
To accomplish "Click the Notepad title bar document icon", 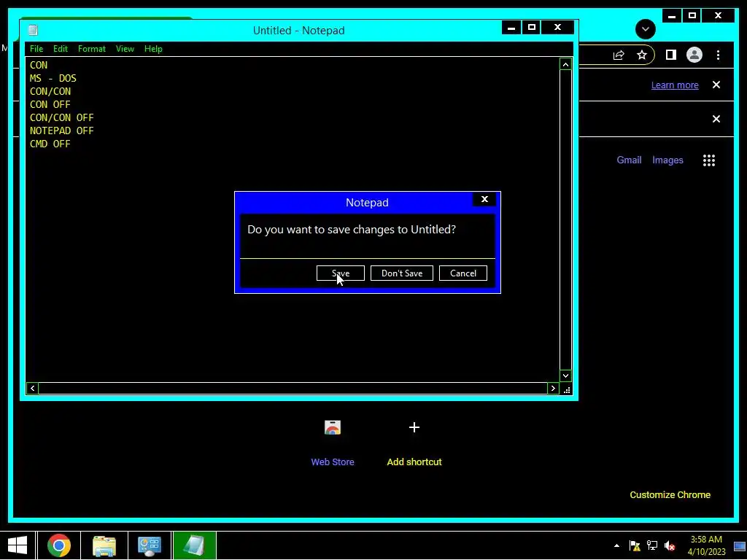I will tap(33, 30).
